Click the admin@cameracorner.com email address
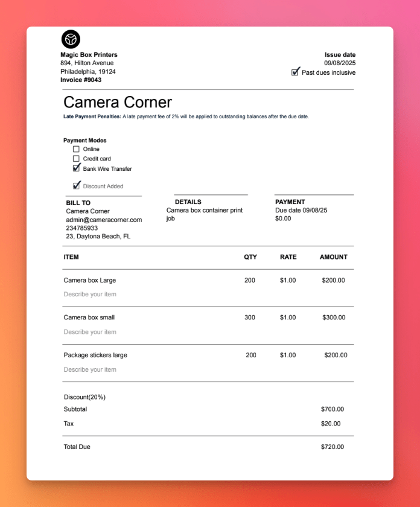The width and height of the screenshot is (420, 507). pos(104,220)
